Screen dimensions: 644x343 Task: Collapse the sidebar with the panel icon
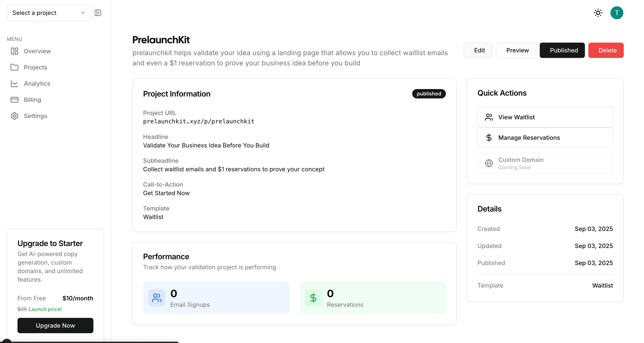[x=98, y=13]
